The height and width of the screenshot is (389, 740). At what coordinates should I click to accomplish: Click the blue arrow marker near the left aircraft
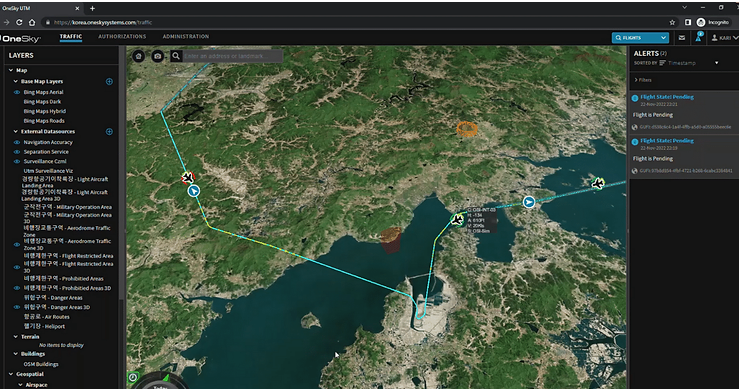point(193,191)
